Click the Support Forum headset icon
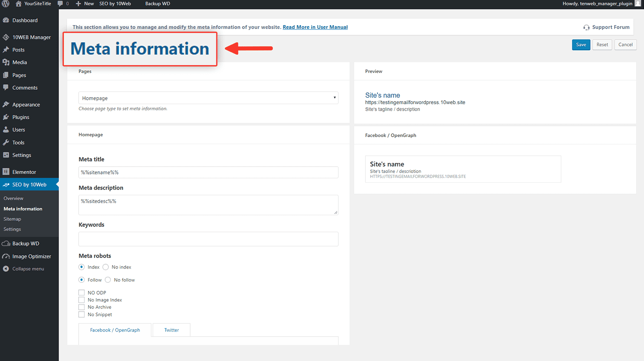The image size is (644, 361). (587, 27)
